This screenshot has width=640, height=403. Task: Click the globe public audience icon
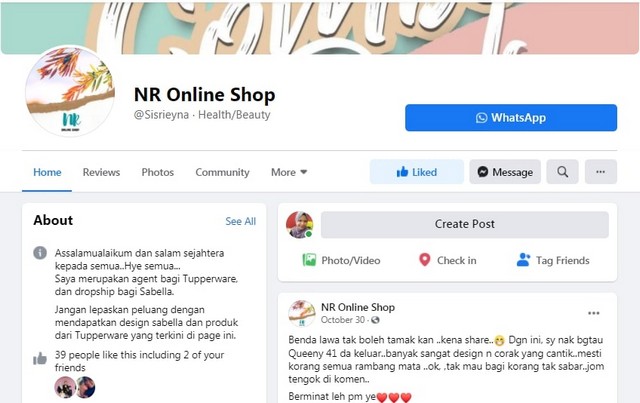pyautogui.click(x=376, y=320)
